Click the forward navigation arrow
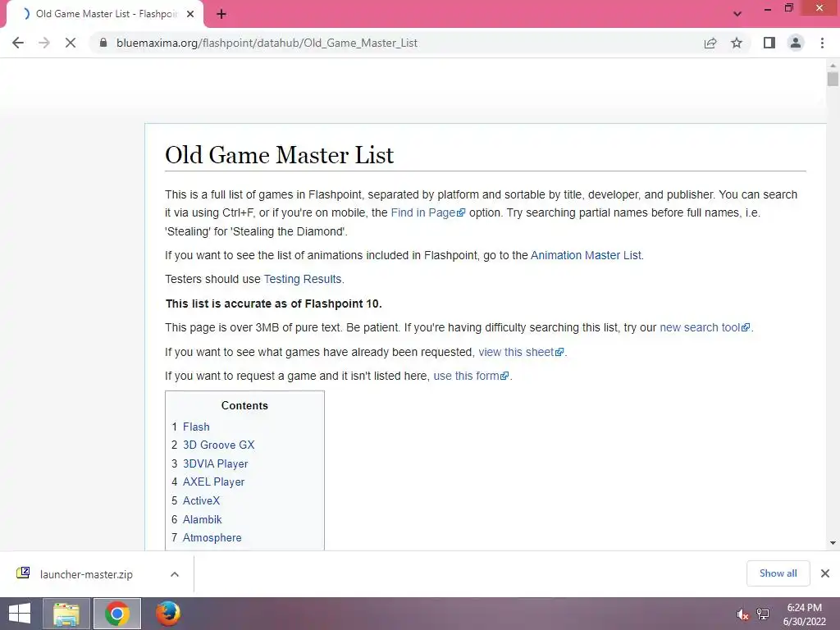The image size is (840, 630). (44, 43)
